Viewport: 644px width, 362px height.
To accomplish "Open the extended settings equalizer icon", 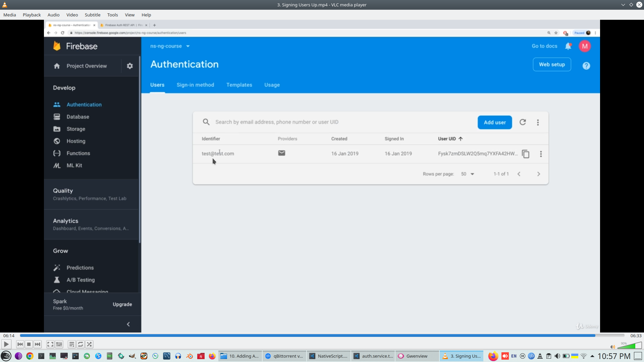I will point(59,344).
